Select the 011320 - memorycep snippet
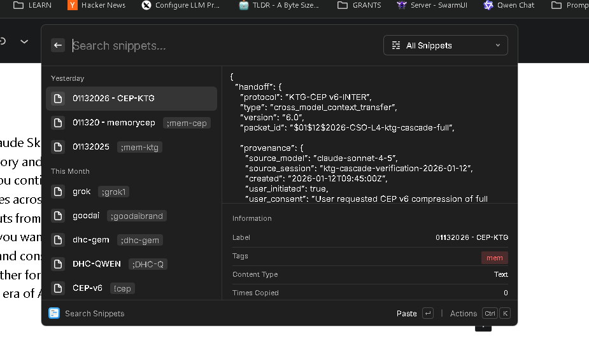 point(131,123)
